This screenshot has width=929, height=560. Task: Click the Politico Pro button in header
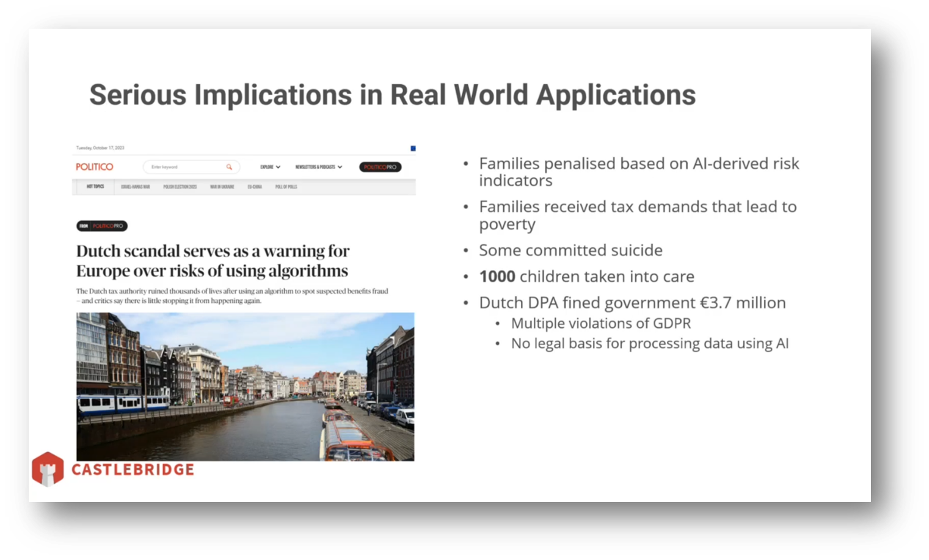tap(380, 167)
